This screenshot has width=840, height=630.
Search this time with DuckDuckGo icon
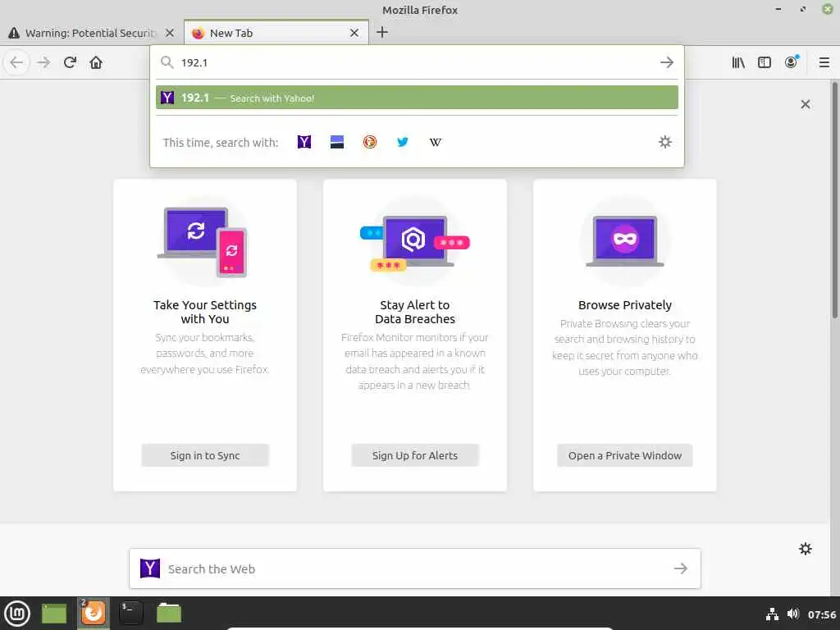(x=370, y=142)
